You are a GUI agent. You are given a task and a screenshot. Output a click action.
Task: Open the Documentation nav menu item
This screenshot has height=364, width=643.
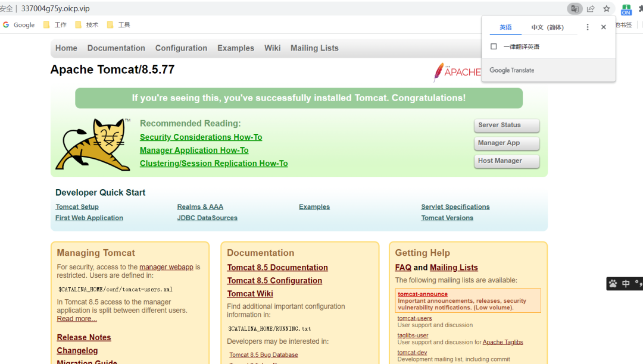[x=116, y=48]
